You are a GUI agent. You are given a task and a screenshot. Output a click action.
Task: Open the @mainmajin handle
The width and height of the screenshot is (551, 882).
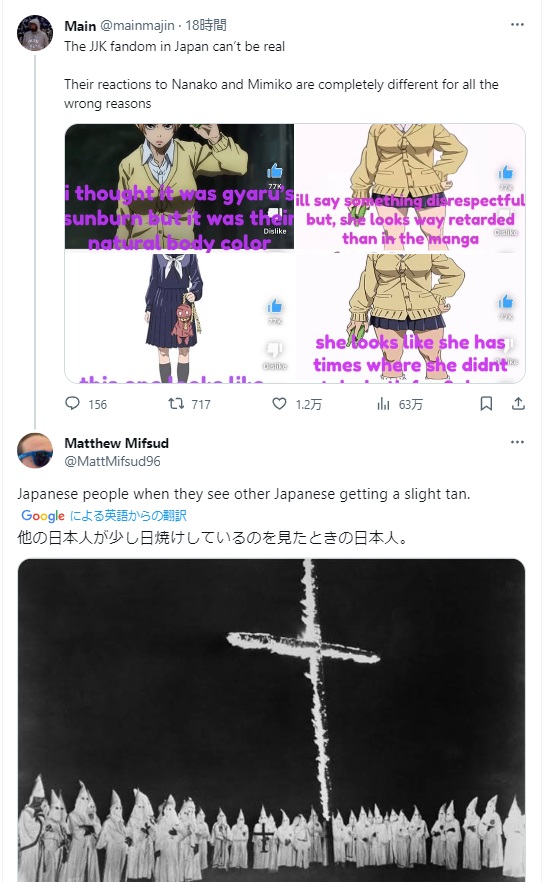pos(137,26)
